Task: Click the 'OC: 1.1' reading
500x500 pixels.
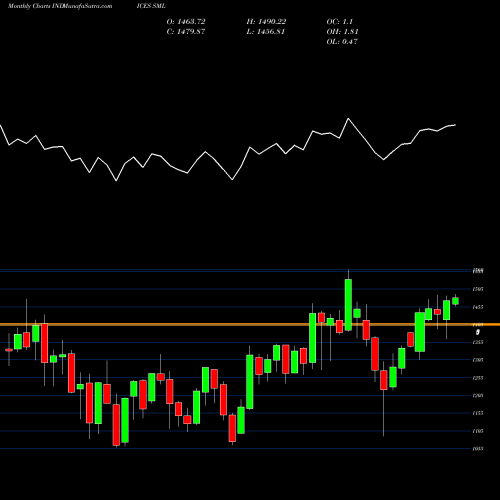Action: [x=340, y=22]
